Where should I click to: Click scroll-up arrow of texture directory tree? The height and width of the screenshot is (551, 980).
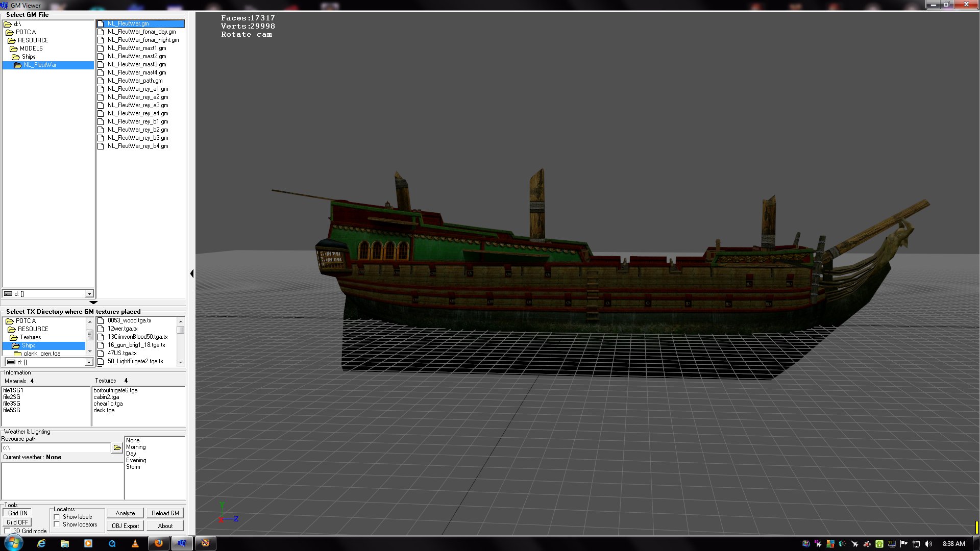(90, 321)
